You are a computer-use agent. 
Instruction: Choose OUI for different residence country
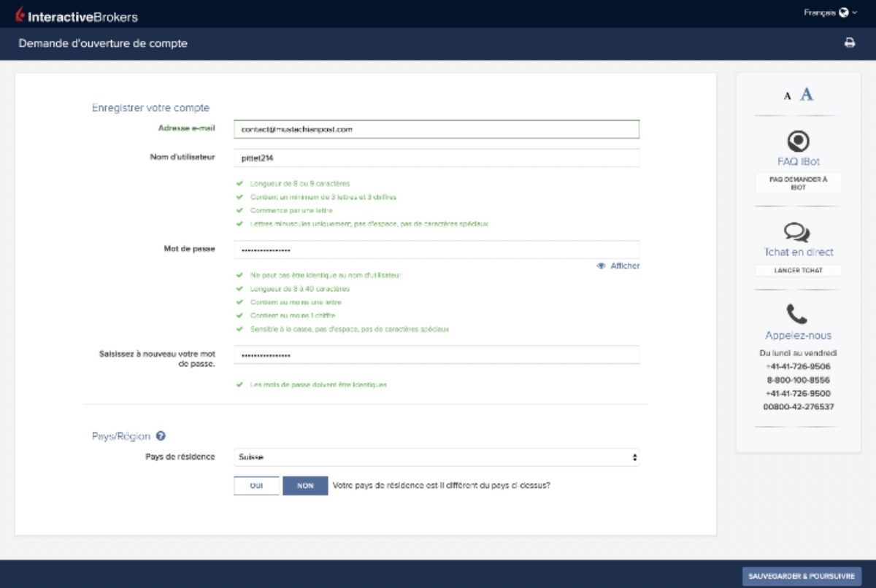pyautogui.click(x=256, y=486)
